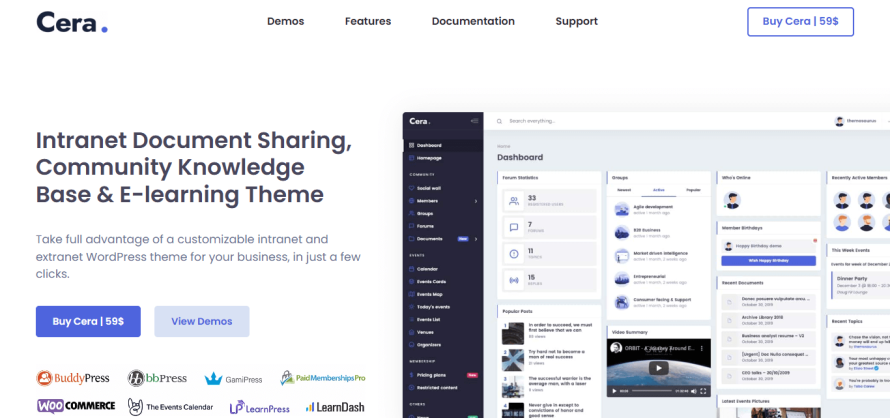The width and height of the screenshot is (890, 418).
Task: Open the Features menu item
Action: pyautogui.click(x=368, y=21)
